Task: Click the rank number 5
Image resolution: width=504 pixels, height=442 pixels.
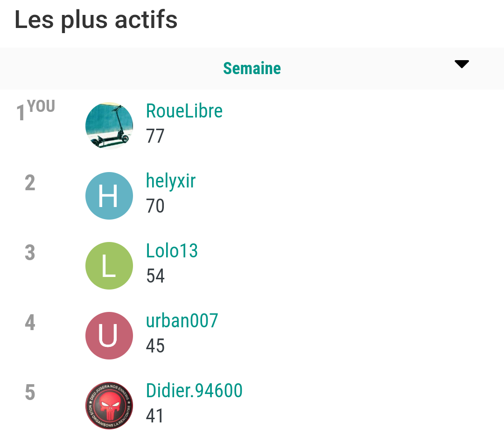Action: coord(30,393)
